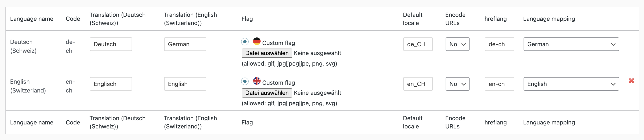
Task: Focus the 'Deutsch' translation input field
Action: coord(111,44)
